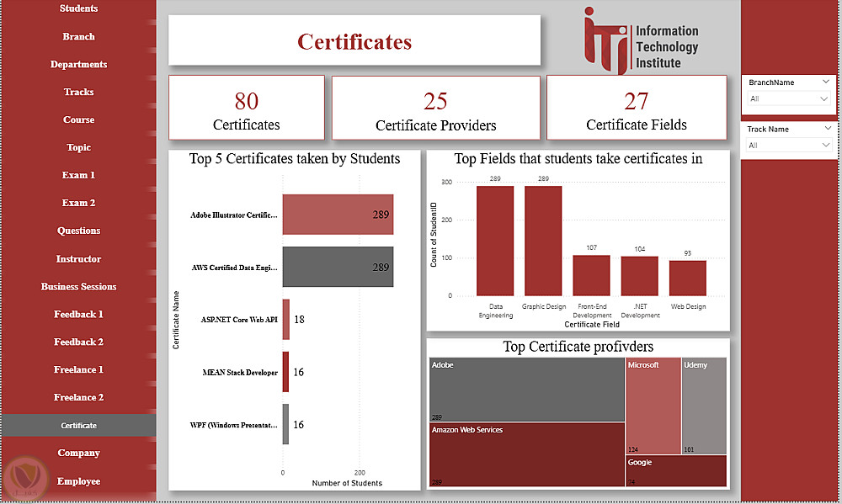Click the Certificates page title
The image size is (842, 504).
pos(354,42)
